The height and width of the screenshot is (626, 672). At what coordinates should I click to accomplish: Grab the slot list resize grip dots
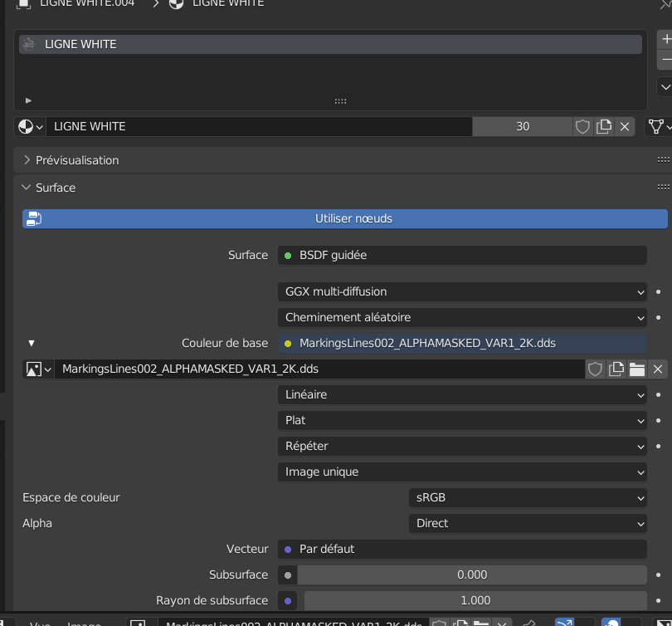click(x=340, y=101)
